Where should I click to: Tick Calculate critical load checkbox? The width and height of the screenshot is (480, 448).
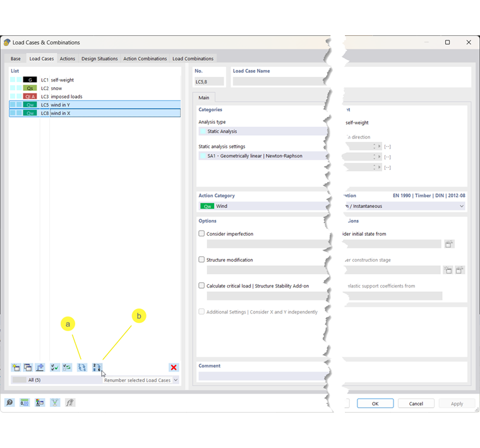tap(201, 286)
